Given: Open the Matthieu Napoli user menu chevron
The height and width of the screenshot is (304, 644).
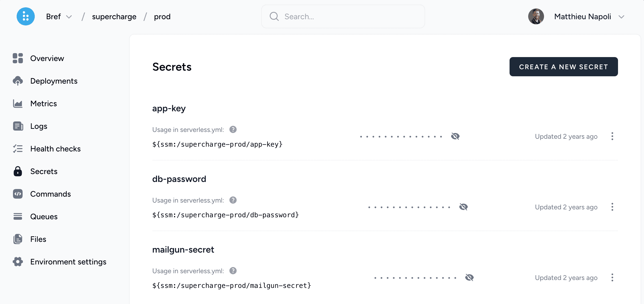Looking at the screenshot, I should pyautogui.click(x=621, y=17).
